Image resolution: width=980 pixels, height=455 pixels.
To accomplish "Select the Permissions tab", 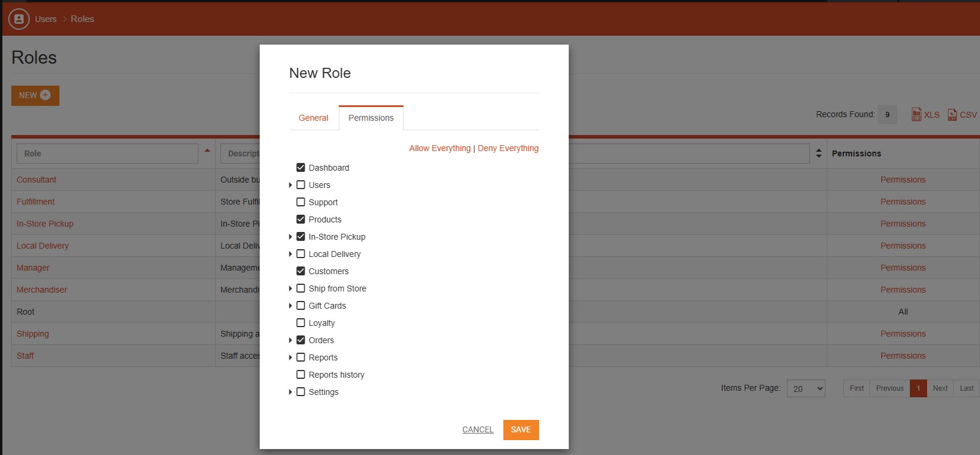I will point(371,118).
